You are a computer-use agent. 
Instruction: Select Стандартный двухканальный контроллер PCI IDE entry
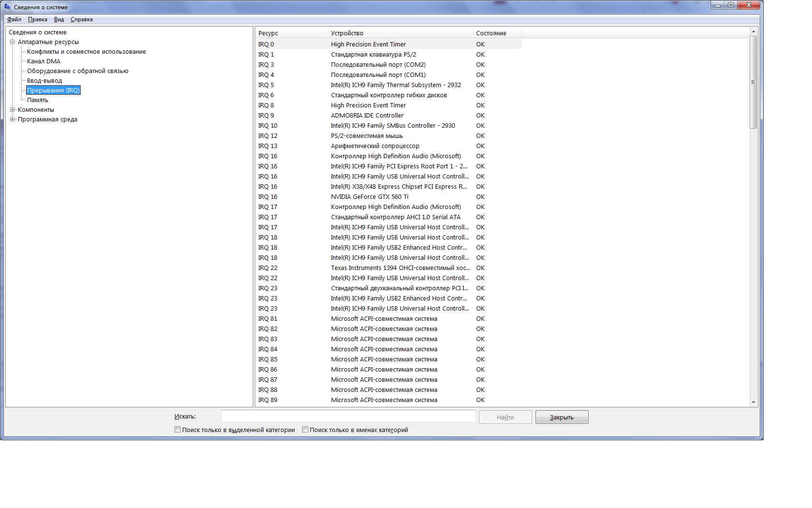(388, 288)
